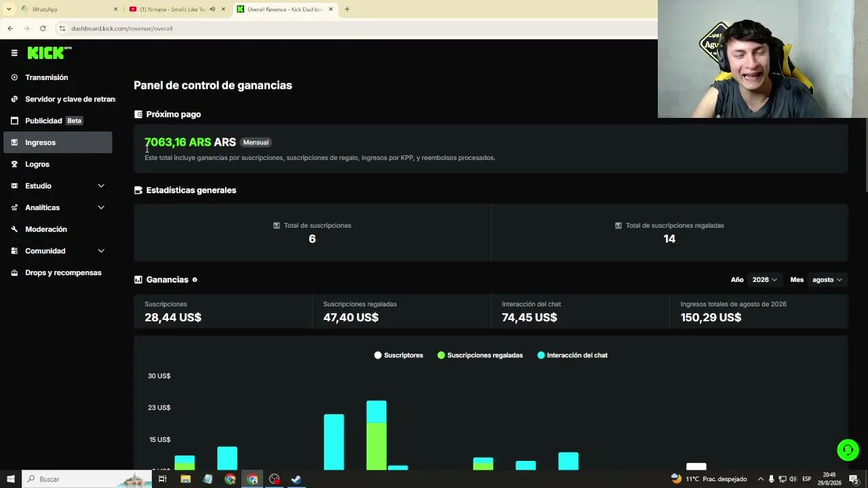Open Logros in the sidebar

tap(58, 164)
